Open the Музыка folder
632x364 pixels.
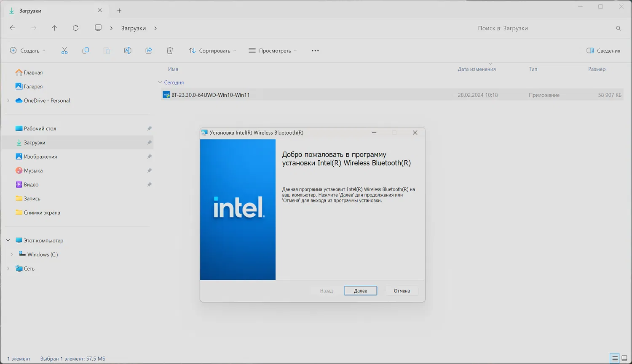(33, 171)
